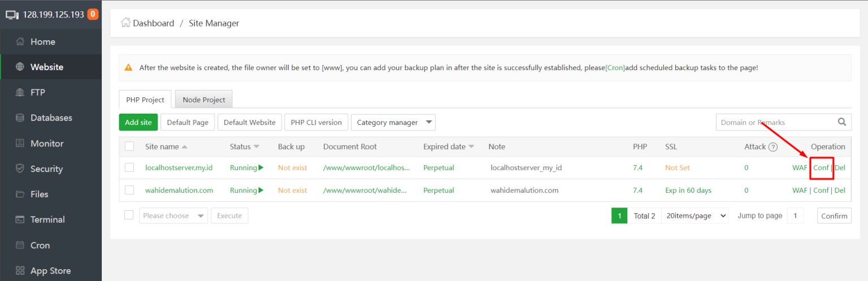
Task: Click Exp in 60 days SSL link
Action: (x=688, y=191)
